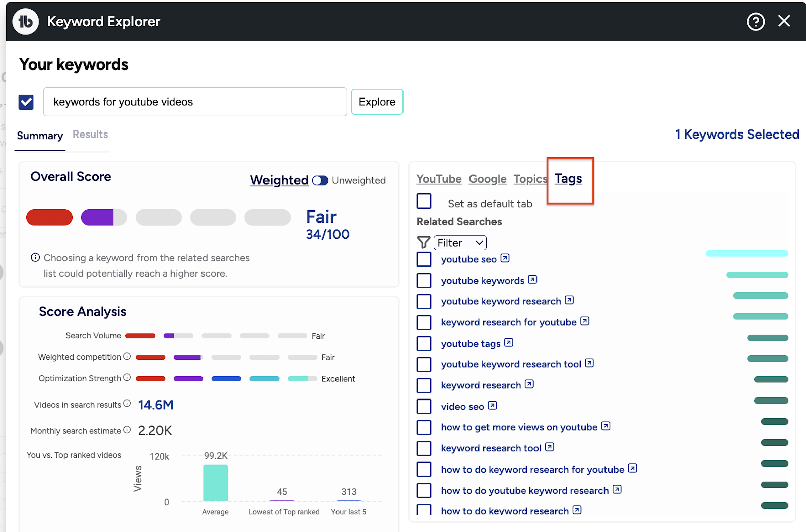
Task: Tick how to get more views on youtube checkbox
Action: (424, 427)
